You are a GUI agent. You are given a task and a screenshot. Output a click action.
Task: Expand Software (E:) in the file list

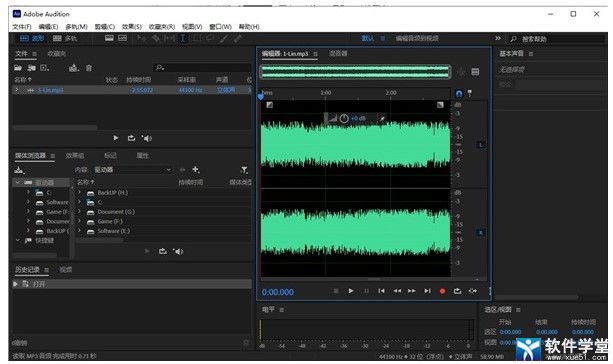[79, 231]
